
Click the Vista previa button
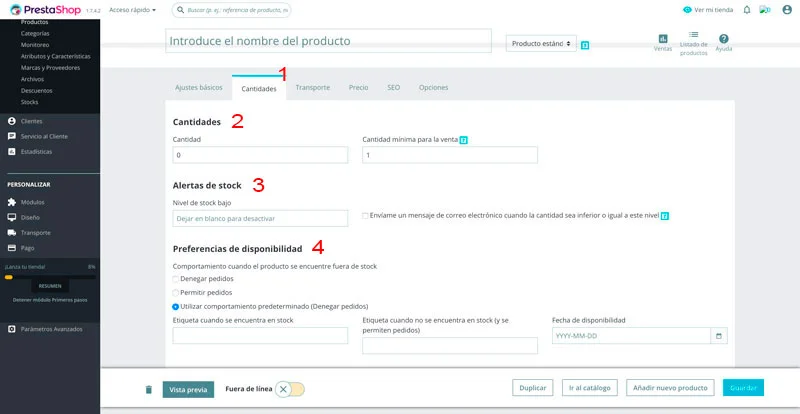tap(188, 389)
